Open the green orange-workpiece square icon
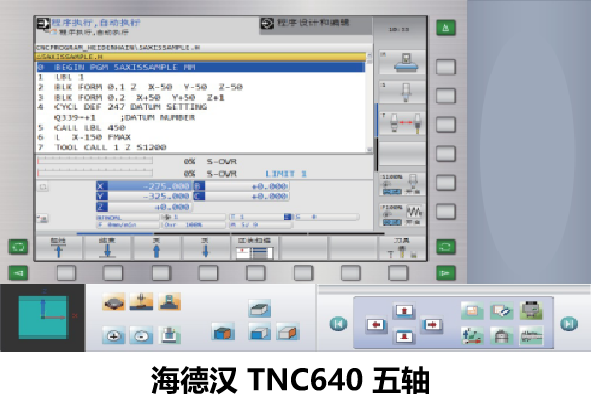Viewport: 591px width, 405px height. click(472, 310)
